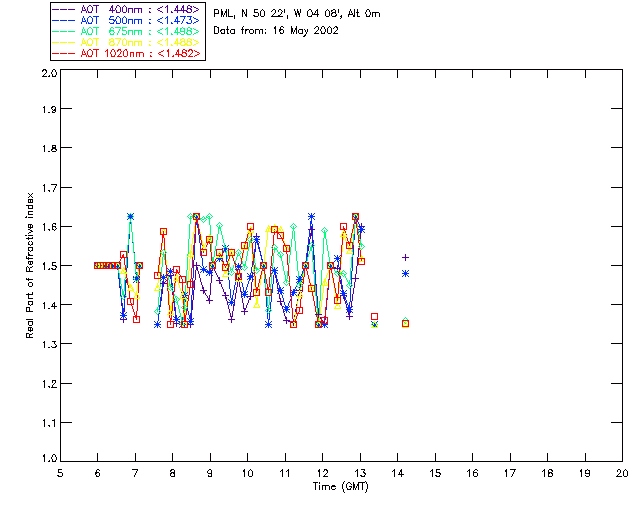Click the red AOT 1020nm legend entry
640x512 pixels.
tap(140, 53)
